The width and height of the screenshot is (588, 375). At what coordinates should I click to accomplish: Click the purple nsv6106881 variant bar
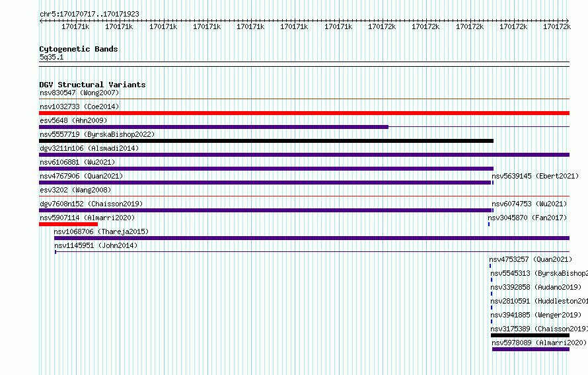[266, 169]
